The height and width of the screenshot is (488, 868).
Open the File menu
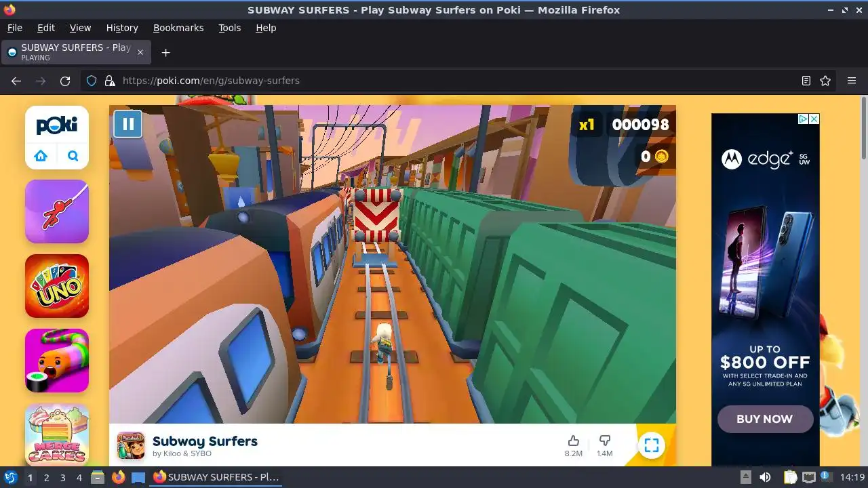pos(14,28)
